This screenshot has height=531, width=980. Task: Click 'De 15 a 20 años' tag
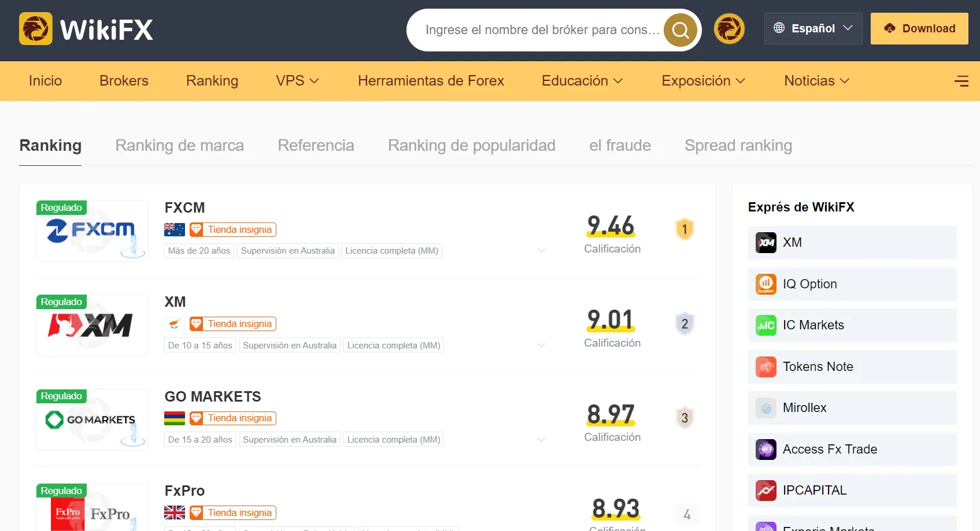pos(200,440)
